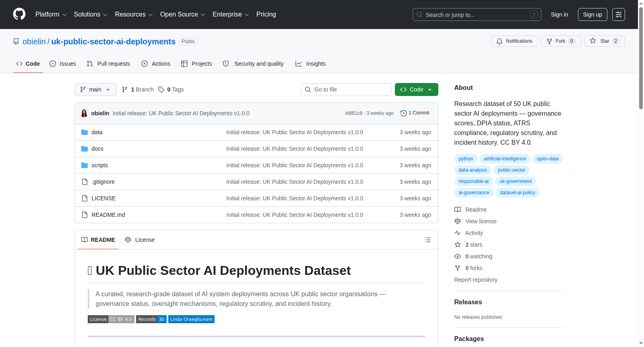Open the open-data topic tag
The height and width of the screenshot is (347, 644).
[x=548, y=159]
